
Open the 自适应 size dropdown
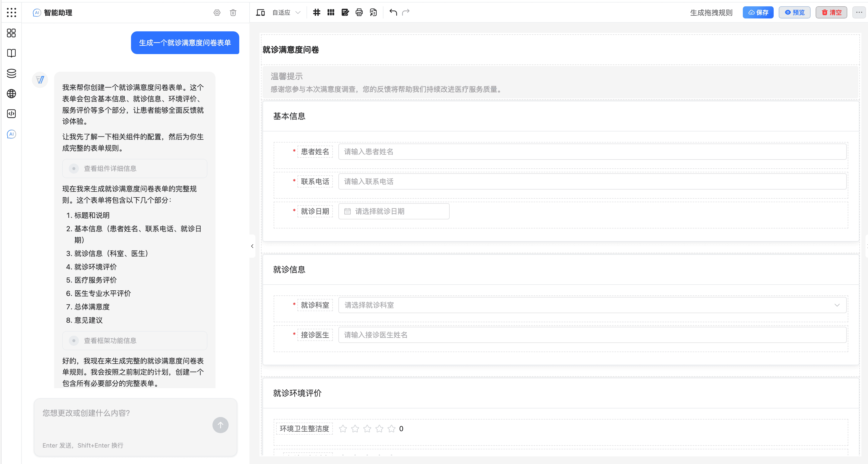pyautogui.click(x=286, y=12)
